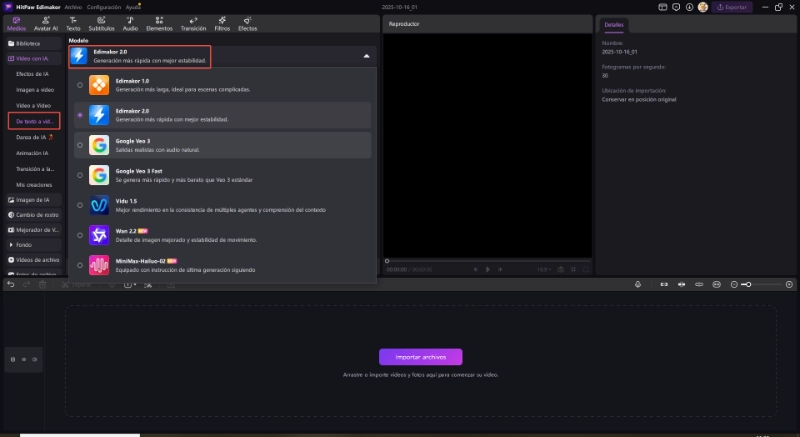Screen dimensions: 800x437
Task: Click the Importar archivos button
Action: click(x=420, y=356)
